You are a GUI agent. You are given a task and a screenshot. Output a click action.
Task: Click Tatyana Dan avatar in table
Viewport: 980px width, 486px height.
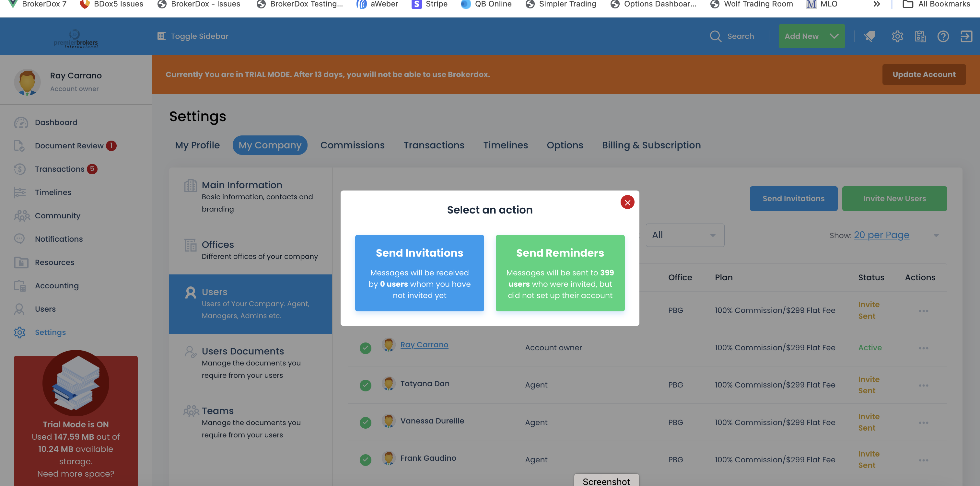[x=389, y=383]
